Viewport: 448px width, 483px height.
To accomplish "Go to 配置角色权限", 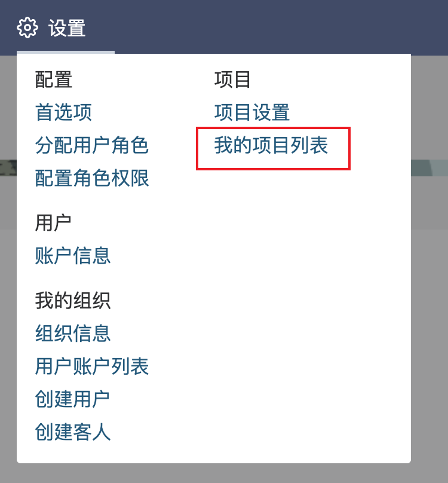I will pos(92,178).
